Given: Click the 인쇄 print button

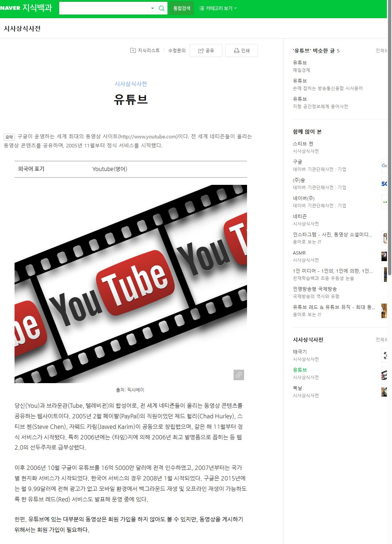Looking at the screenshot, I should pyautogui.click(x=242, y=50).
